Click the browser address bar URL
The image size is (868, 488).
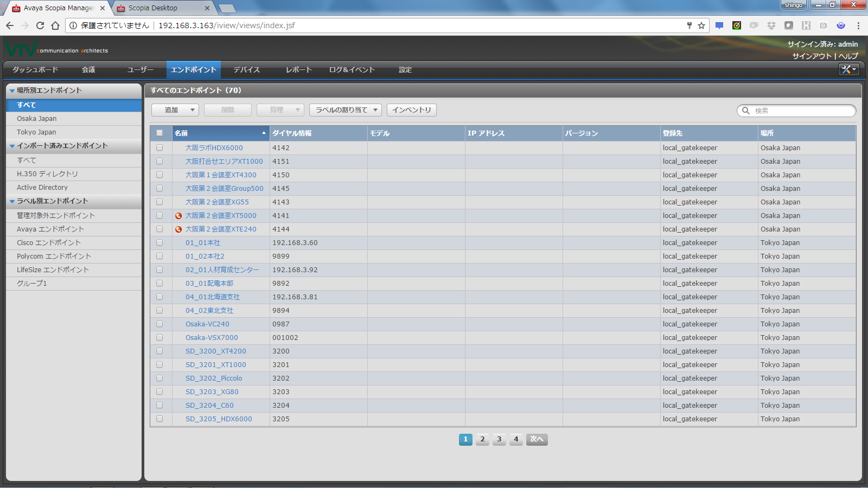click(227, 25)
